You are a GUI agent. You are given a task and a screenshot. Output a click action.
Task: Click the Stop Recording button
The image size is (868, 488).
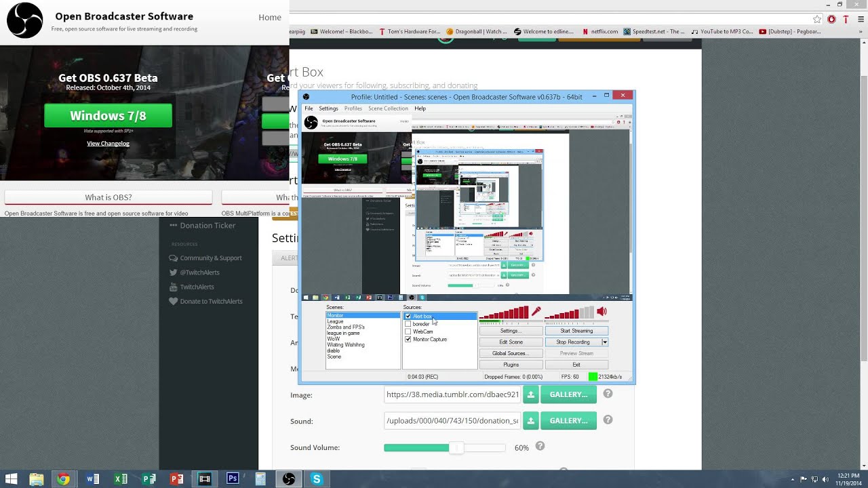tap(573, 342)
